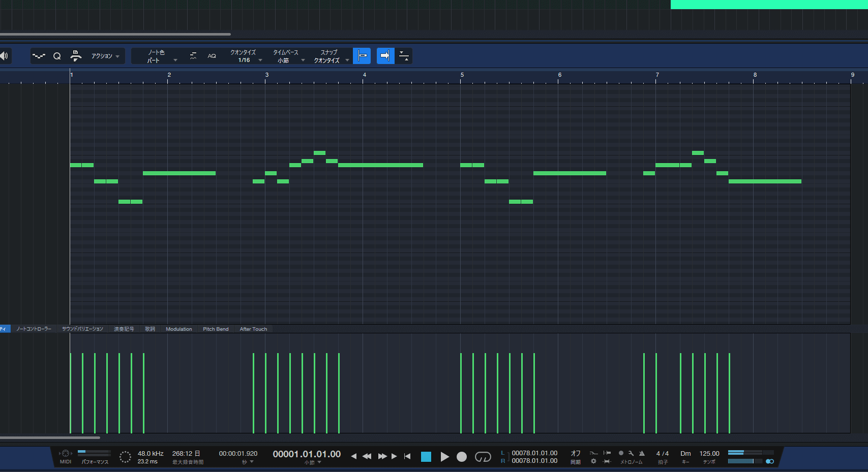
Task: Click the preroll icon in transport
Action: [x=607, y=453]
